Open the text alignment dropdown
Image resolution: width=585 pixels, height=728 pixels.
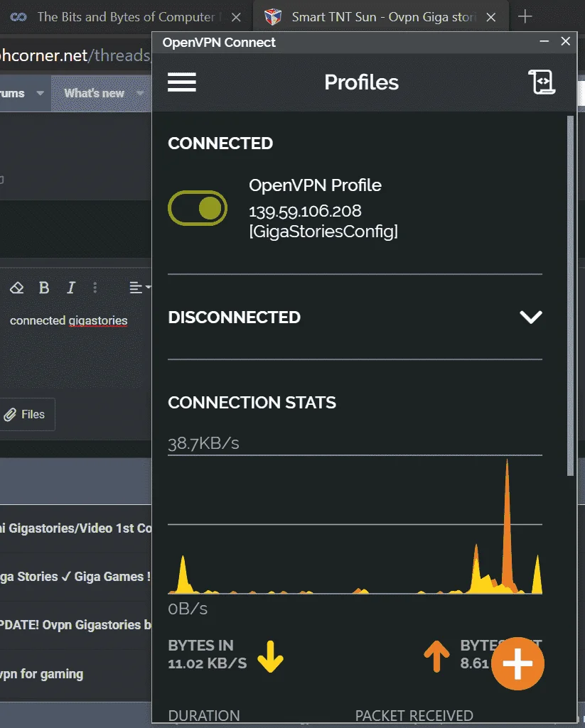(x=139, y=288)
